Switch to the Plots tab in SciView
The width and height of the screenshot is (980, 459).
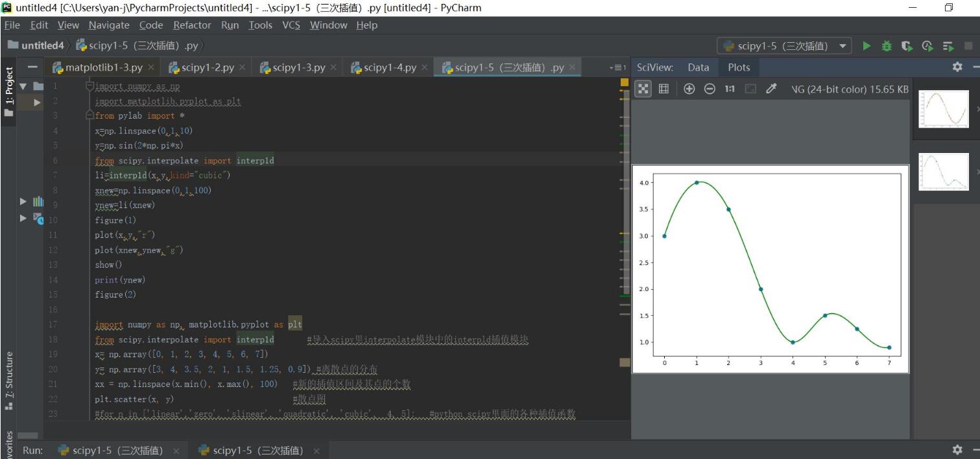coord(738,67)
